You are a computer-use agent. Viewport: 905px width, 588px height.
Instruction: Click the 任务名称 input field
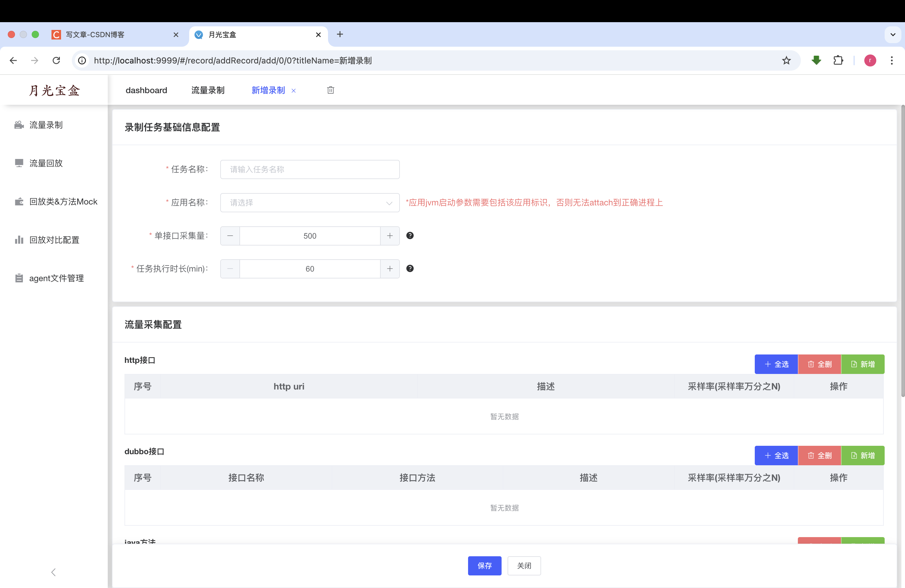point(309,169)
